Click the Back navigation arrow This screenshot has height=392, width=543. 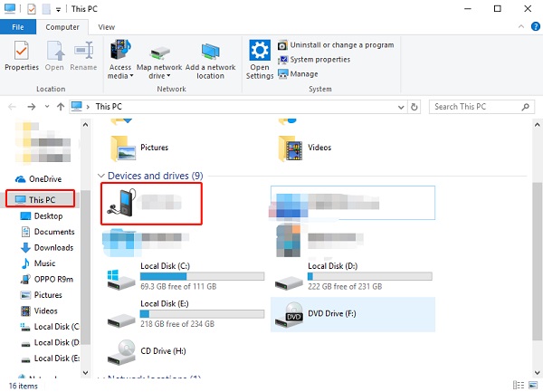pos(12,107)
